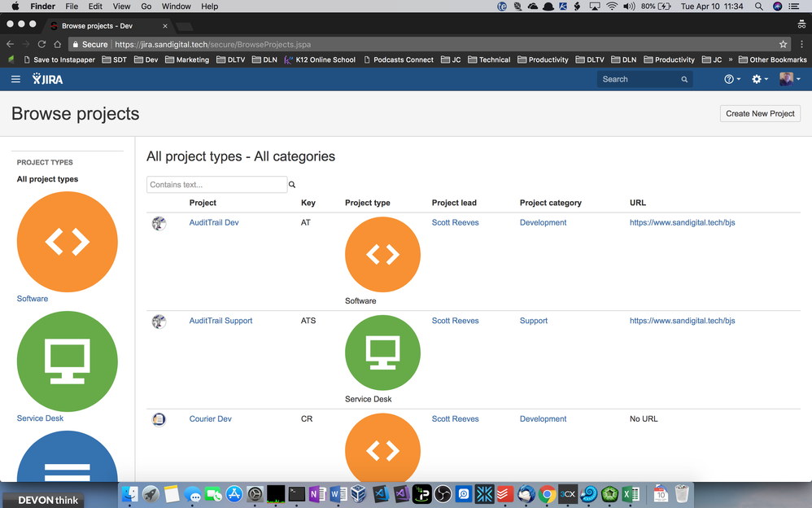Click the Chrome home button

pyautogui.click(x=58, y=44)
